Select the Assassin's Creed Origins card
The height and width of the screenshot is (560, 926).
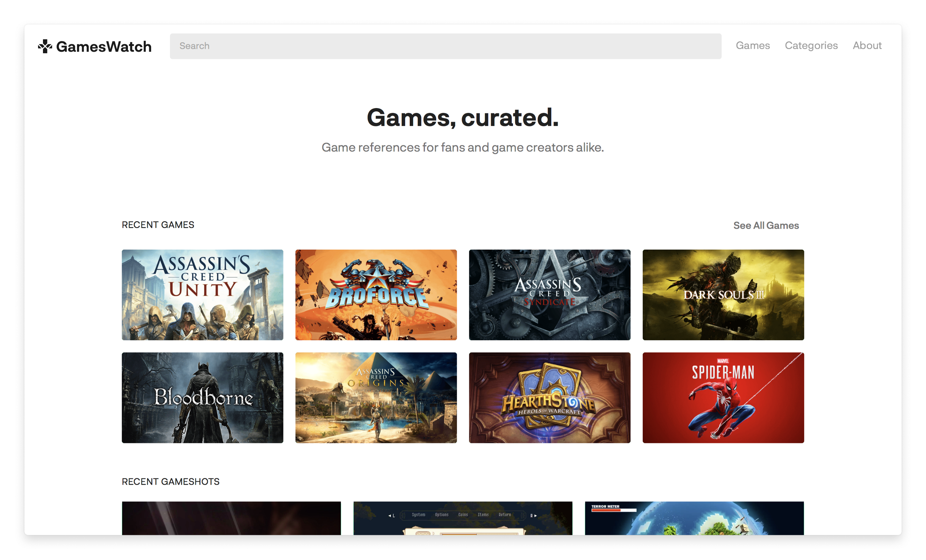(376, 397)
